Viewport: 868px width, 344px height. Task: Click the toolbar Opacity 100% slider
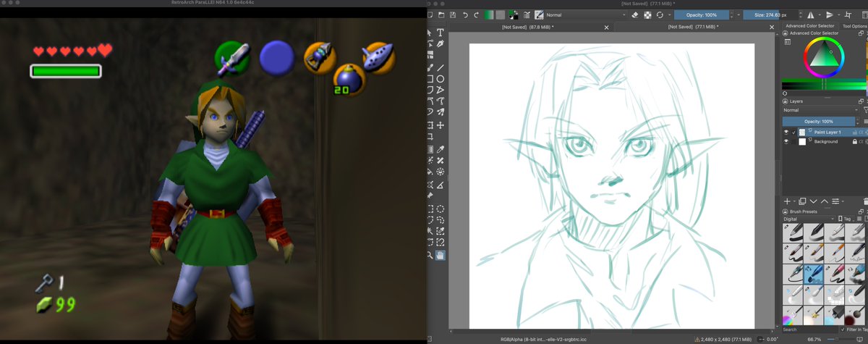(x=701, y=14)
